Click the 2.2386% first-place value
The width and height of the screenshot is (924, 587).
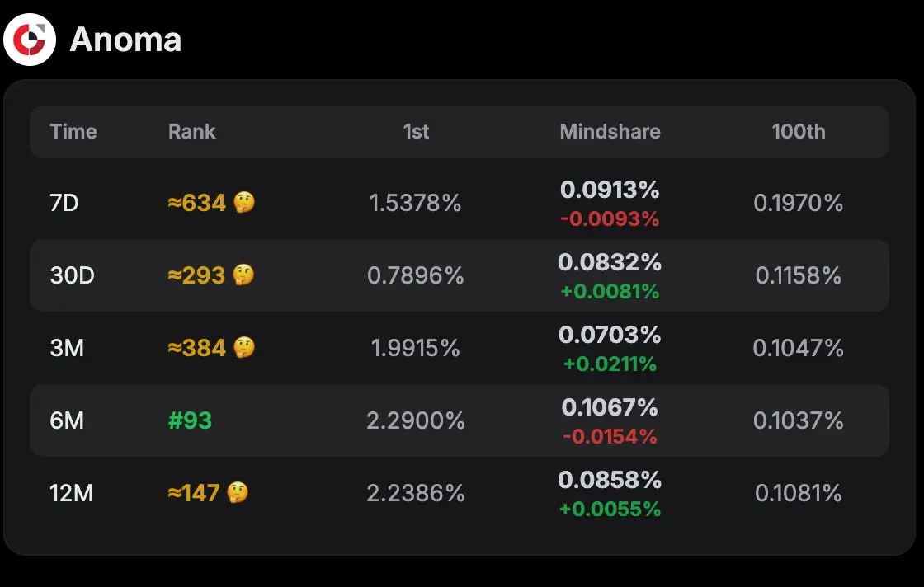click(416, 493)
